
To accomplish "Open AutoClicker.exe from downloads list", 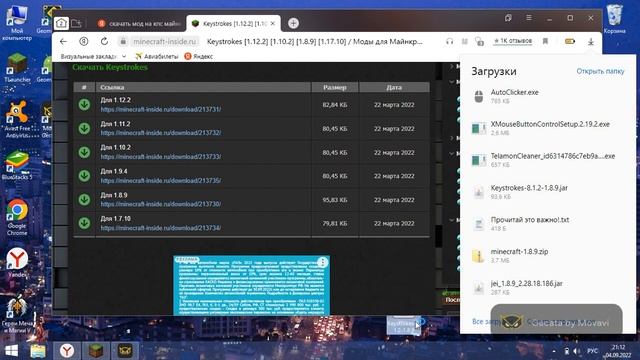I will 548,96.
